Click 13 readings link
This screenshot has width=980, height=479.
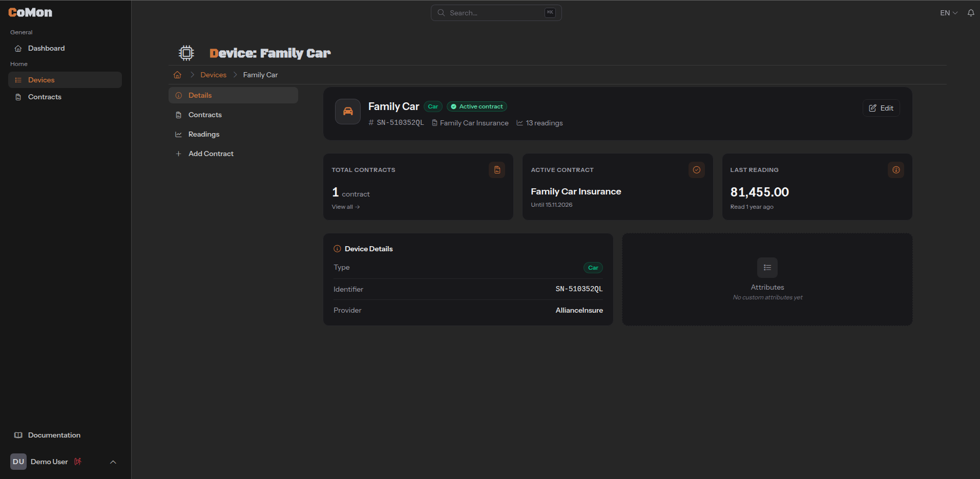tap(539, 123)
